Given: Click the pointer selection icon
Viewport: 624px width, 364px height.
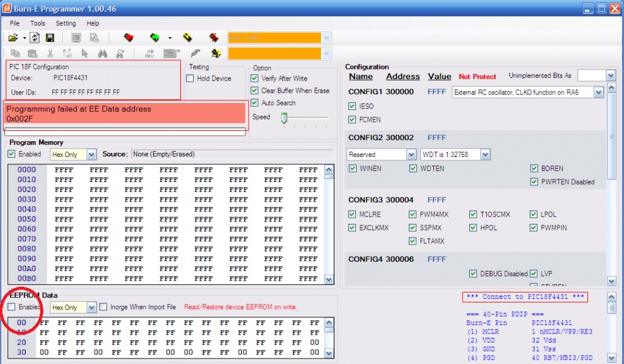Looking at the screenshot, I should pos(84,53).
